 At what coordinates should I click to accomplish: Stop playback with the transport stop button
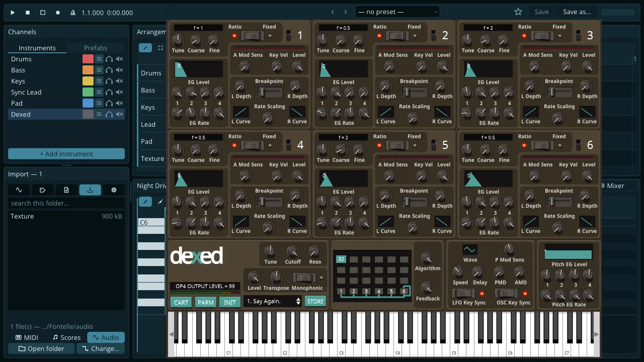click(28, 13)
